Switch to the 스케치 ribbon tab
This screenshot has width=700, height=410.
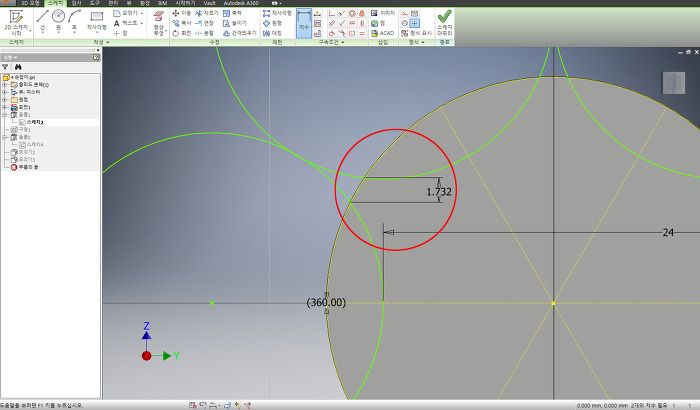(55, 3)
